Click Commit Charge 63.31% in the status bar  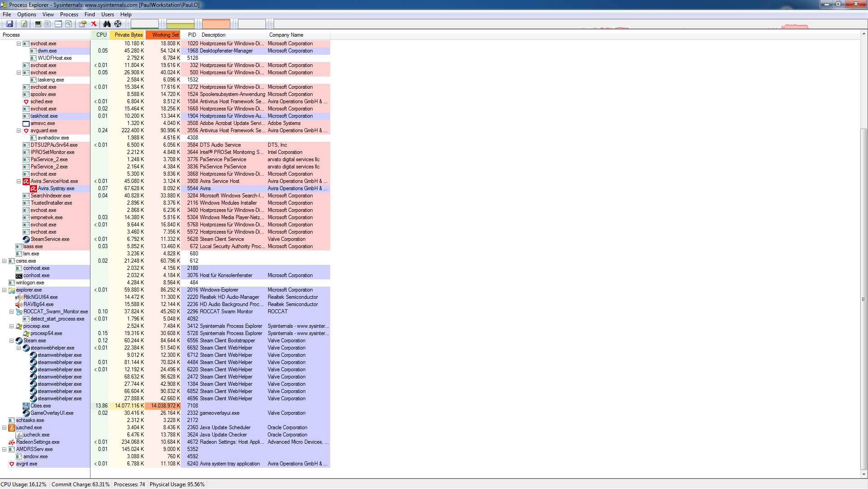coord(81,484)
